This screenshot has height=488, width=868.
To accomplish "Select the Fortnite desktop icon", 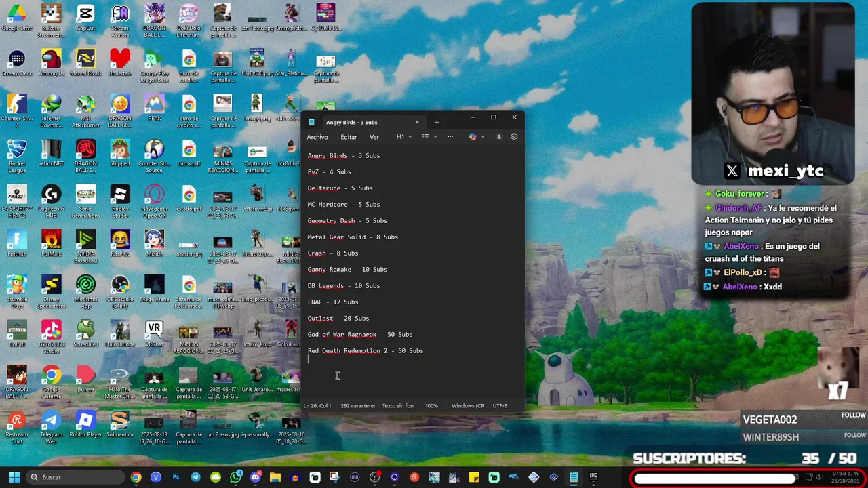I will (17, 244).
